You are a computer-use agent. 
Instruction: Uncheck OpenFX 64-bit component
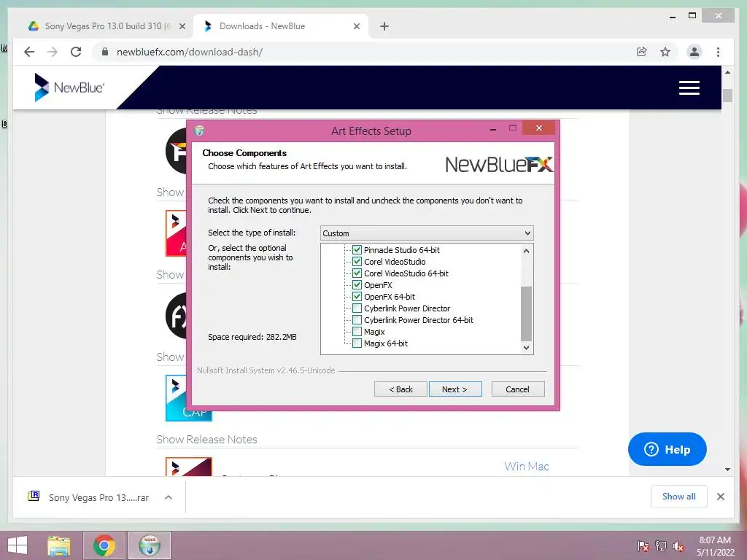click(357, 297)
